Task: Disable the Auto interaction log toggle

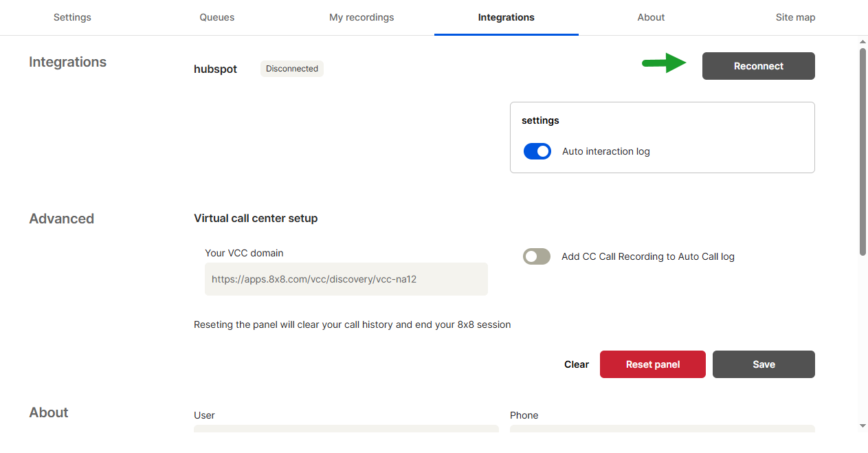Action: tap(537, 151)
